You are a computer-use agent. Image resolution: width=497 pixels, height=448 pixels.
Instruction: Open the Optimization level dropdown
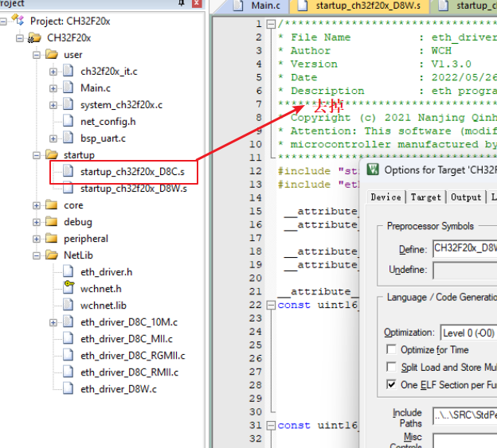tap(468, 333)
